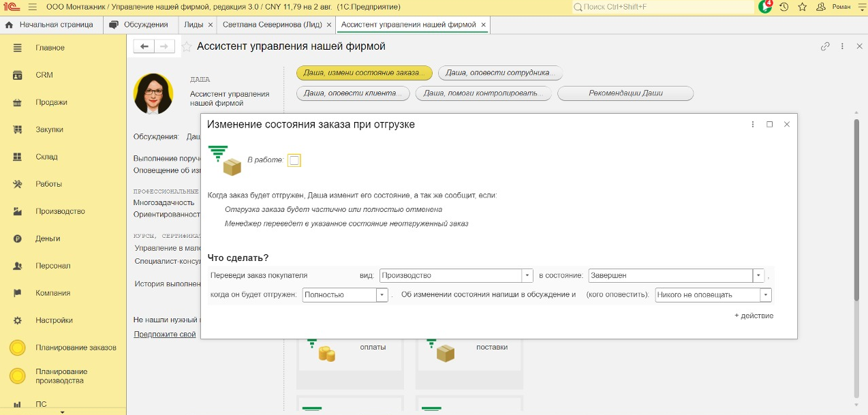The width and height of the screenshot is (868, 415).
Task: Switch to Светлана Северинова (Лид) tab
Action: point(272,25)
